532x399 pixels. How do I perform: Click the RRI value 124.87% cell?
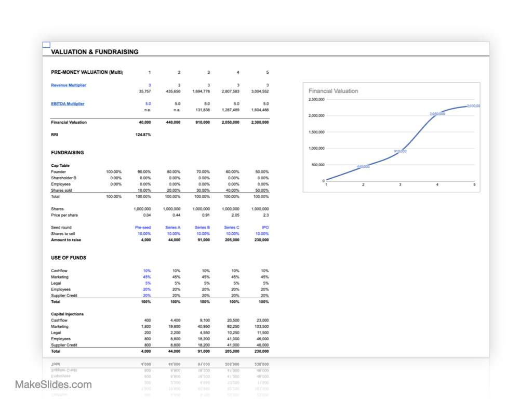pyautogui.click(x=143, y=135)
